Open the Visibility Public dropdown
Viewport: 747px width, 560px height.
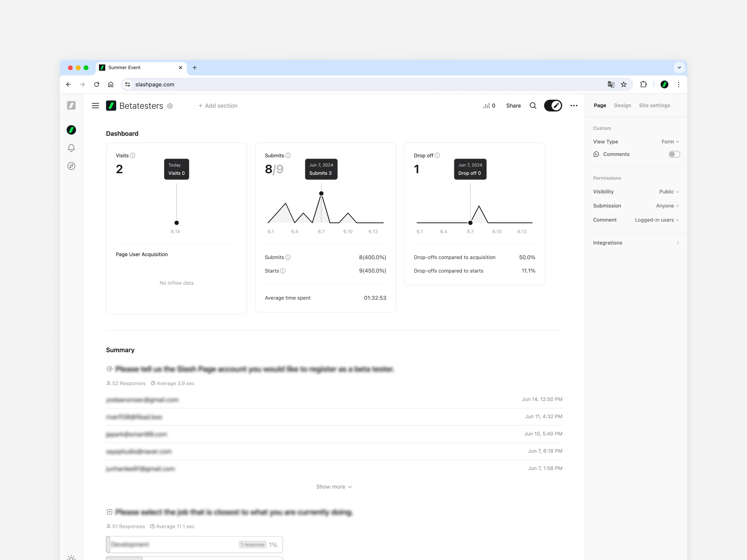[x=669, y=192]
